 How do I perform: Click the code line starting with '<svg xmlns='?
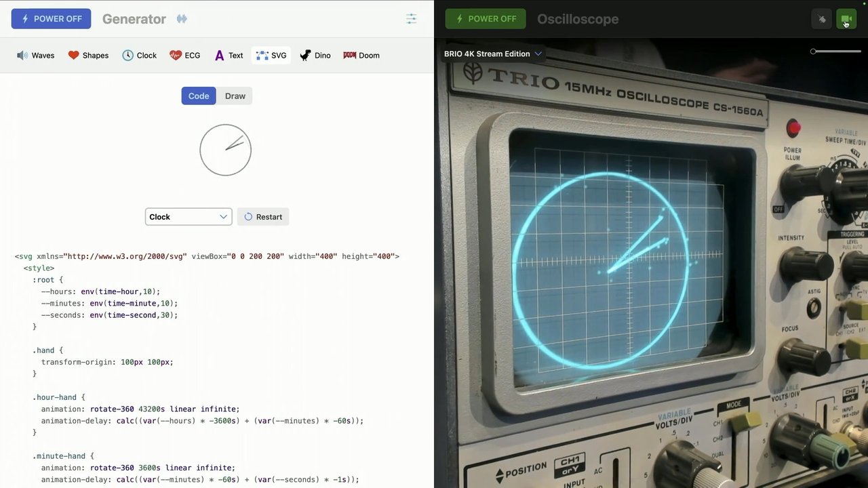coord(207,256)
